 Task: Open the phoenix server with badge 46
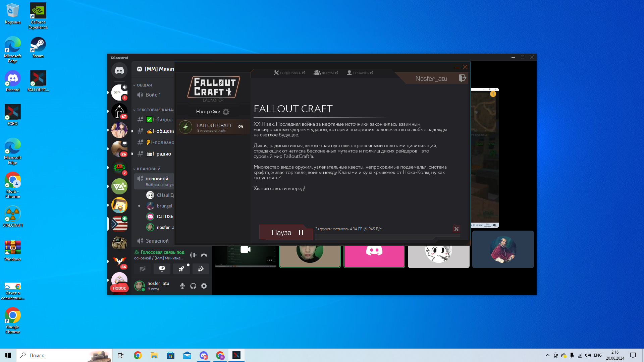click(x=119, y=261)
